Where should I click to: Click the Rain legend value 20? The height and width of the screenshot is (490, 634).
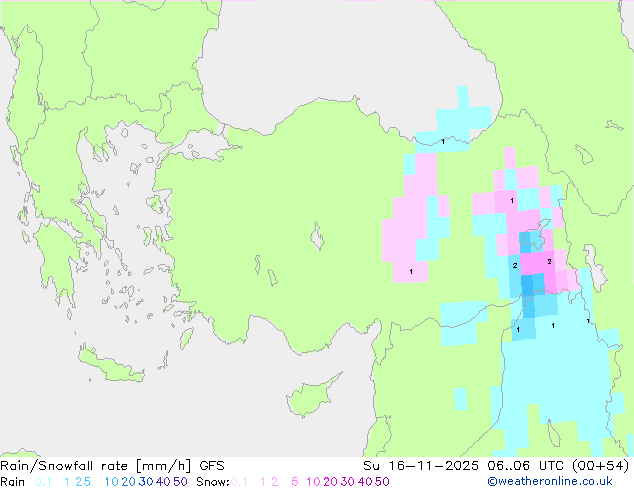129,482
